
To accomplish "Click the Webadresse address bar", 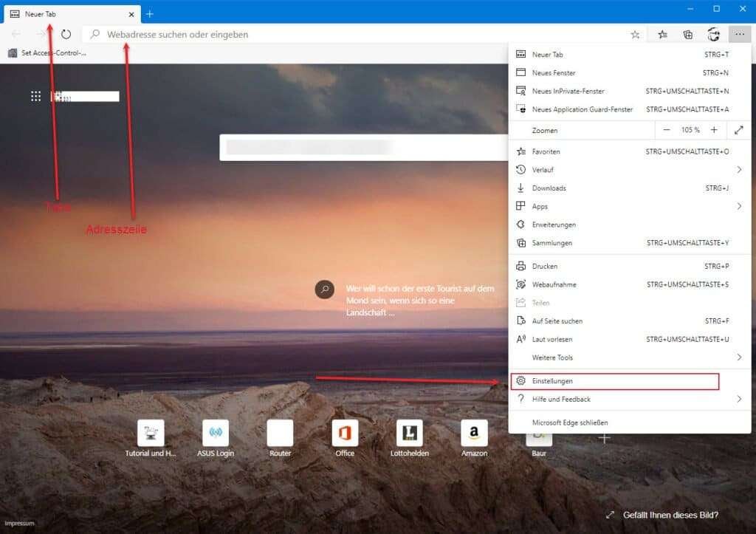I will [221, 34].
